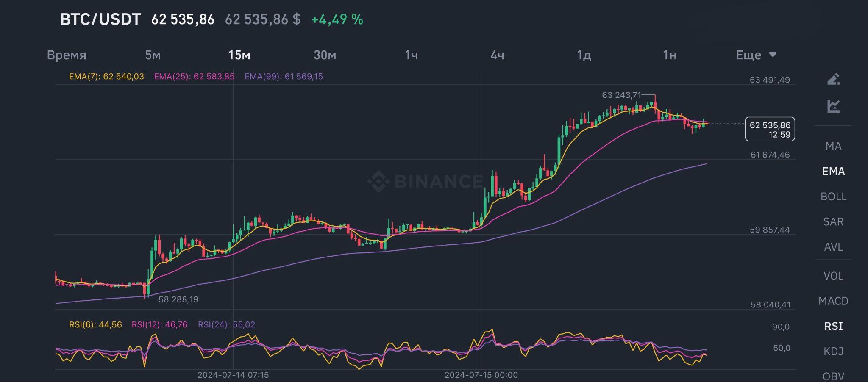Select the 1н timeframe

(x=670, y=55)
